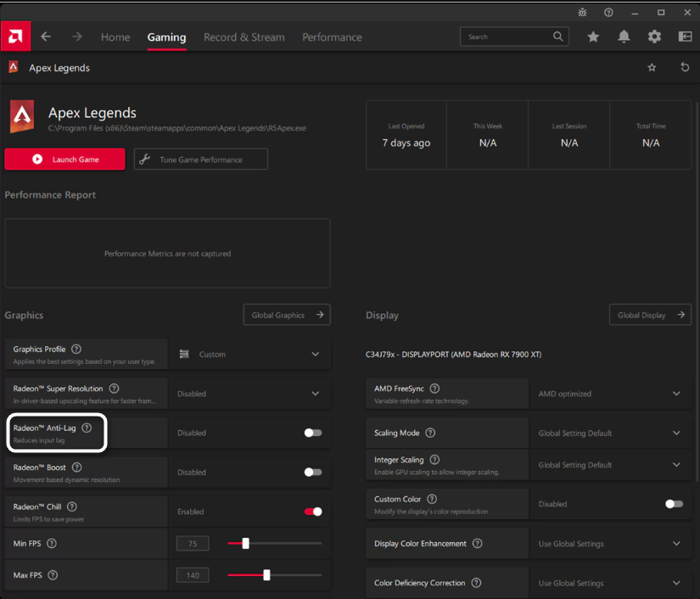
Task: Show help for Radeon Super Resolution
Action: click(114, 389)
